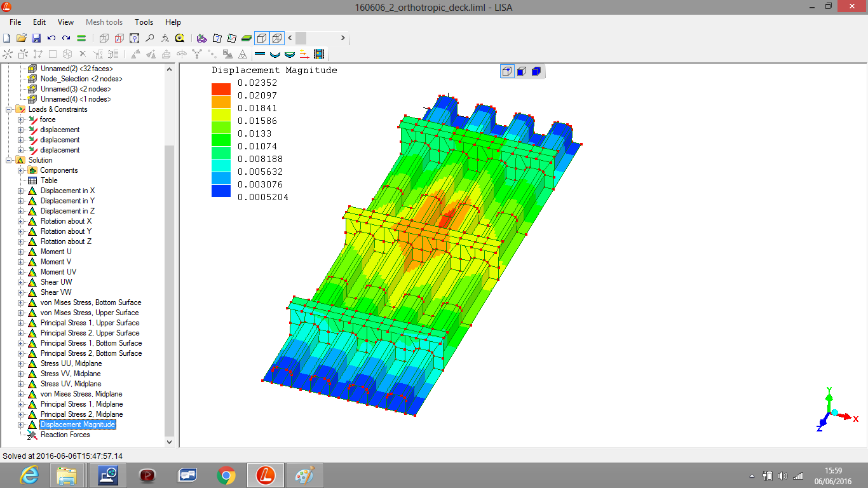The width and height of the screenshot is (868, 488).
Task: Open a file with the folder icon
Action: click(21, 38)
